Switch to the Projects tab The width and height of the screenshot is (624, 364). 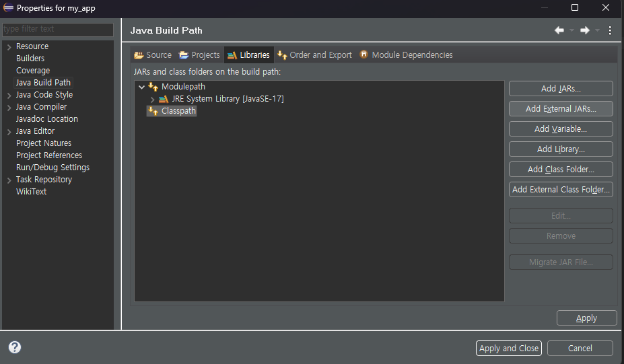coord(199,55)
